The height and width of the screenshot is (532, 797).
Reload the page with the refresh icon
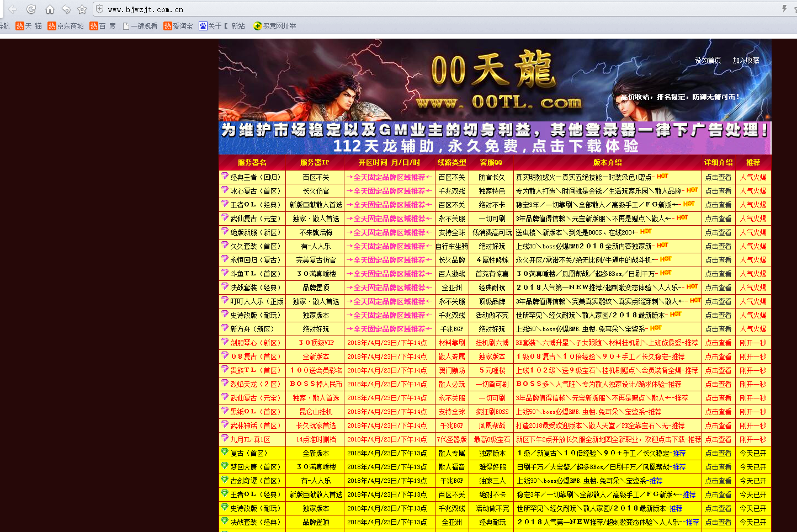(31, 9)
